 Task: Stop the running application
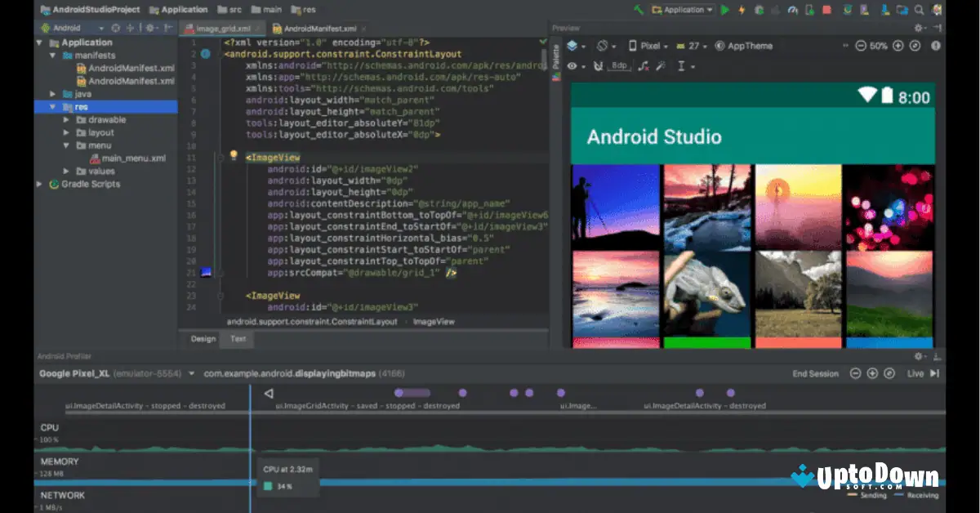click(826, 10)
